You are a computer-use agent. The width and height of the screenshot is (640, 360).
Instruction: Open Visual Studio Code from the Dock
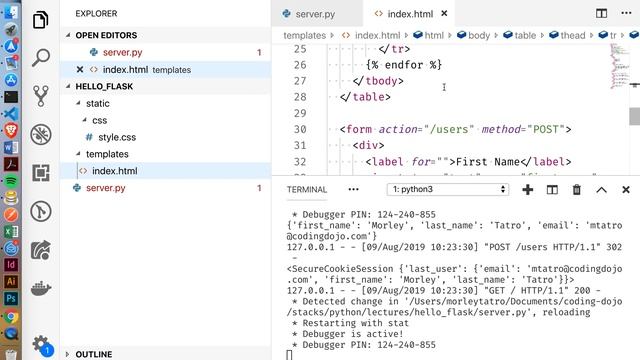11,113
